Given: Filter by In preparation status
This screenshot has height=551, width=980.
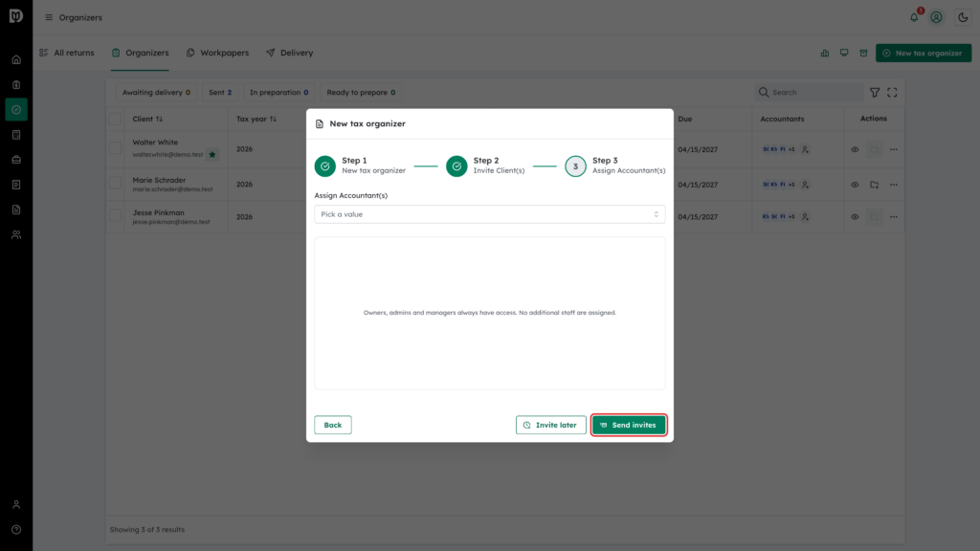Looking at the screenshot, I should tap(278, 93).
